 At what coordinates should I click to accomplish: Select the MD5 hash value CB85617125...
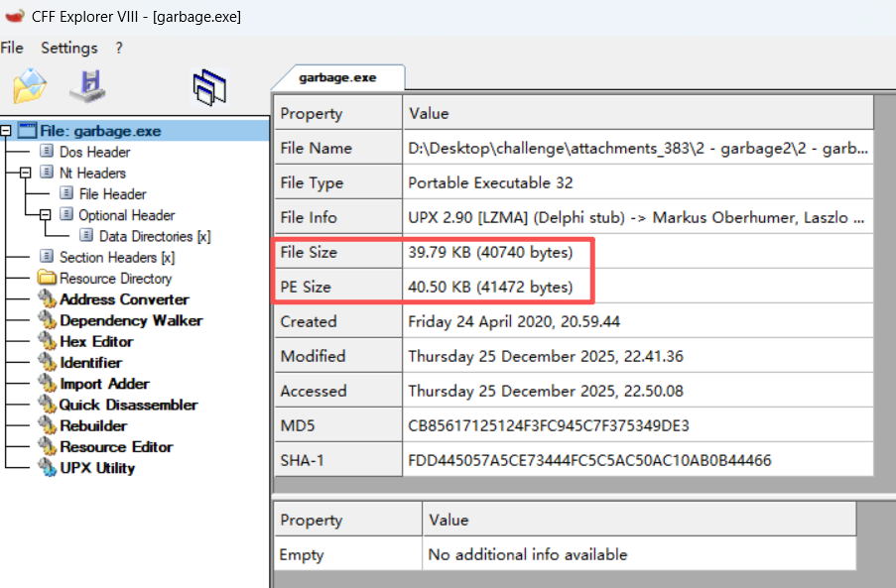[638, 425]
